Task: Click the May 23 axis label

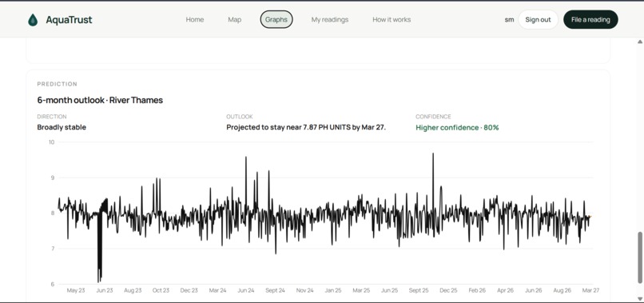Action: coord(76,290)
